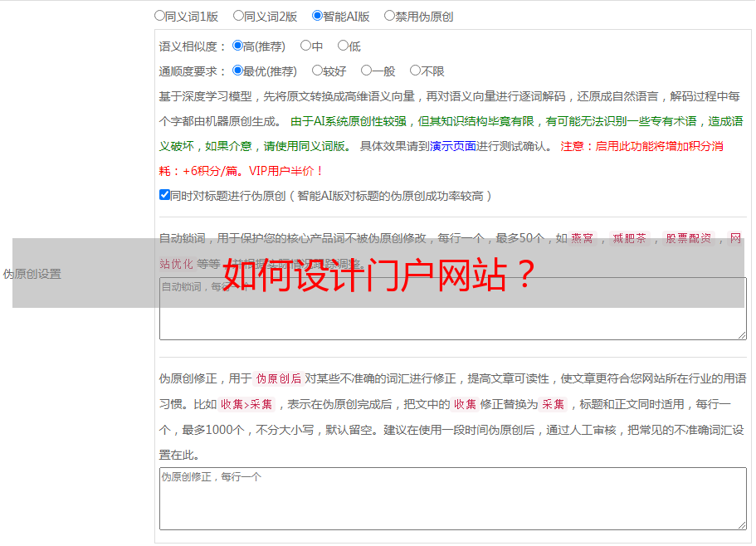The width and height of the screenshot is (756, 546).
Task: Click the 收集>采集 example tag
Action: (246, 404)
